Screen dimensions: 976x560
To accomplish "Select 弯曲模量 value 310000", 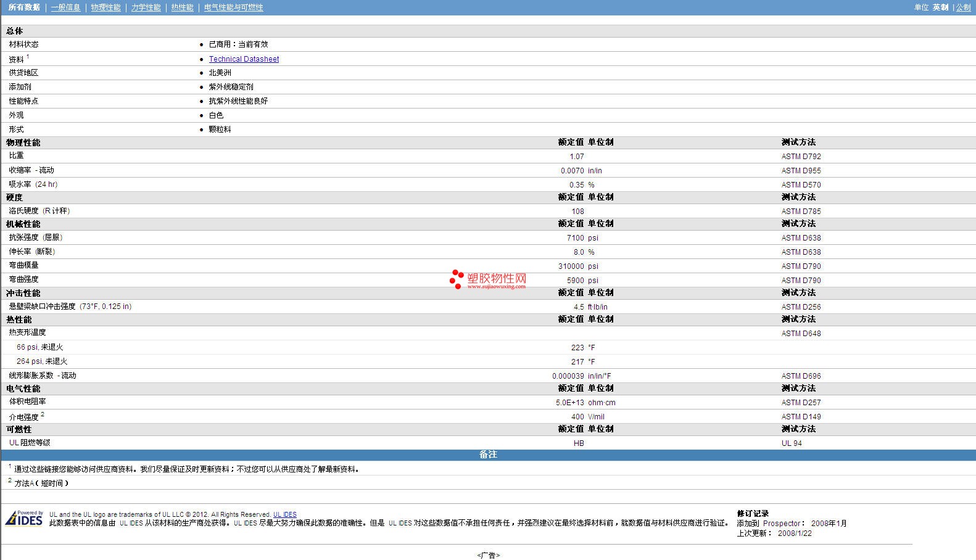I will coord(571,266).
